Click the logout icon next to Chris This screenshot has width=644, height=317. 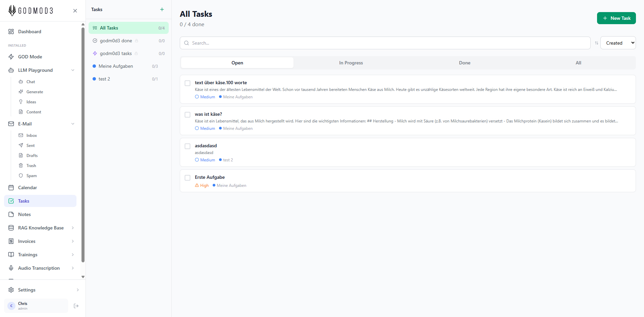coord(76,306)
